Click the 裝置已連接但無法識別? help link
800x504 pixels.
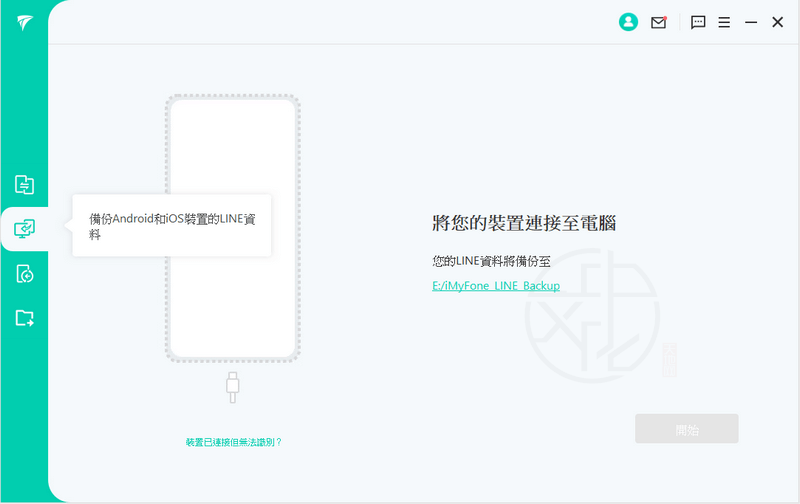(x=234, y=442)
